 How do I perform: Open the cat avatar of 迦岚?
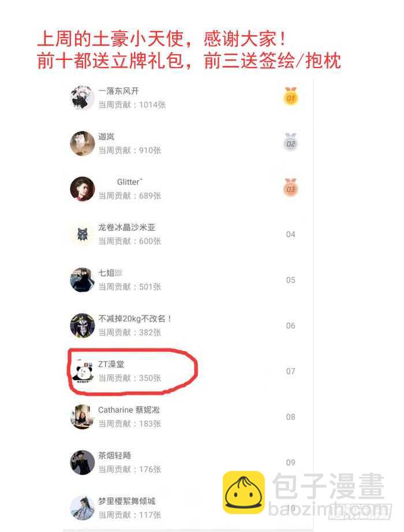click(x=82, y=143)
